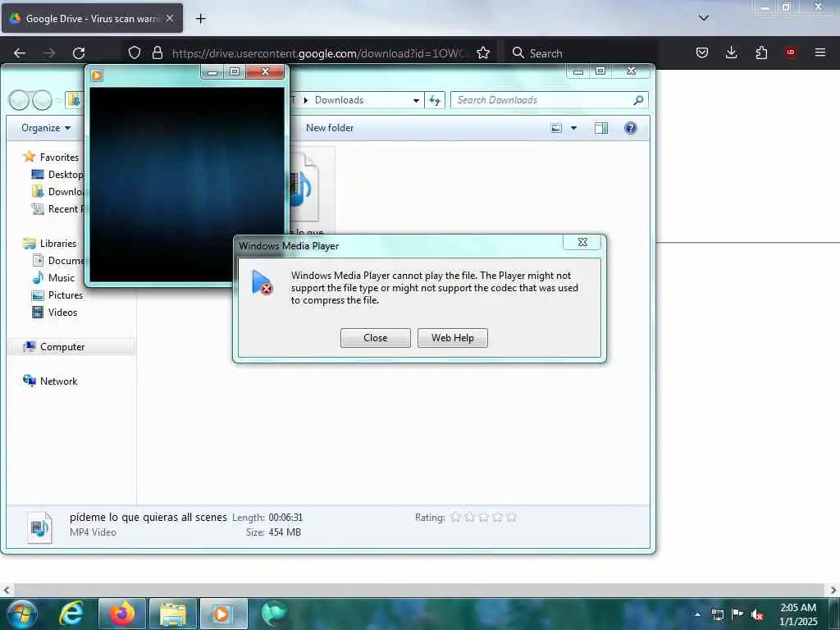
Task: List all Firefox tabs
Action: [x=704, y=18]
